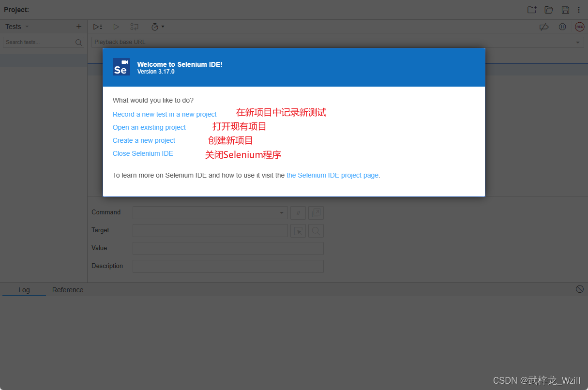The width and height of the screenshot is (588, 390).
Task: Toggle disable breakpoints
Action: click(x=544, y=27)
